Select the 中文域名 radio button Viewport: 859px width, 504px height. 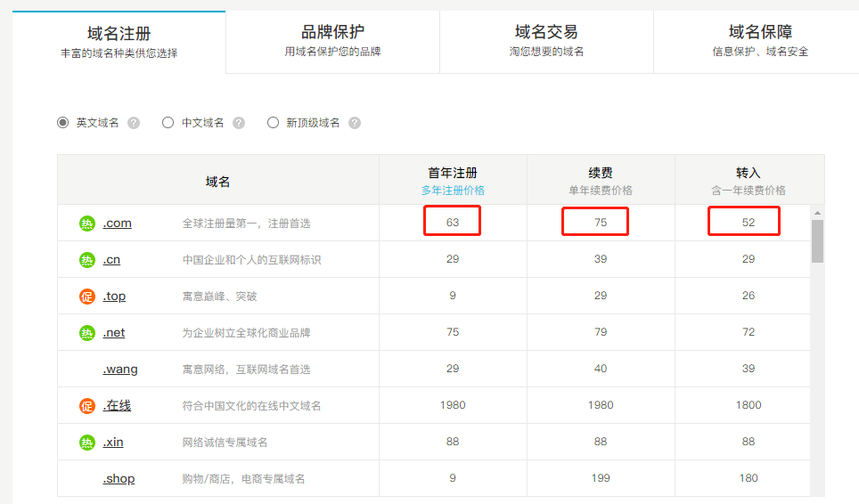click(168, 123)
